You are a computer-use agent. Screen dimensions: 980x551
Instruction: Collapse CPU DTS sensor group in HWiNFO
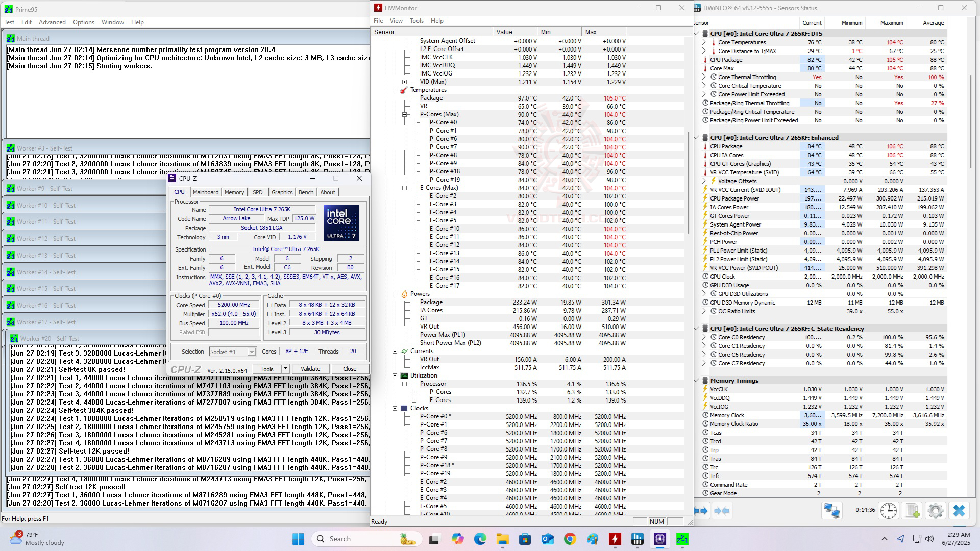(x=697, y=34)
